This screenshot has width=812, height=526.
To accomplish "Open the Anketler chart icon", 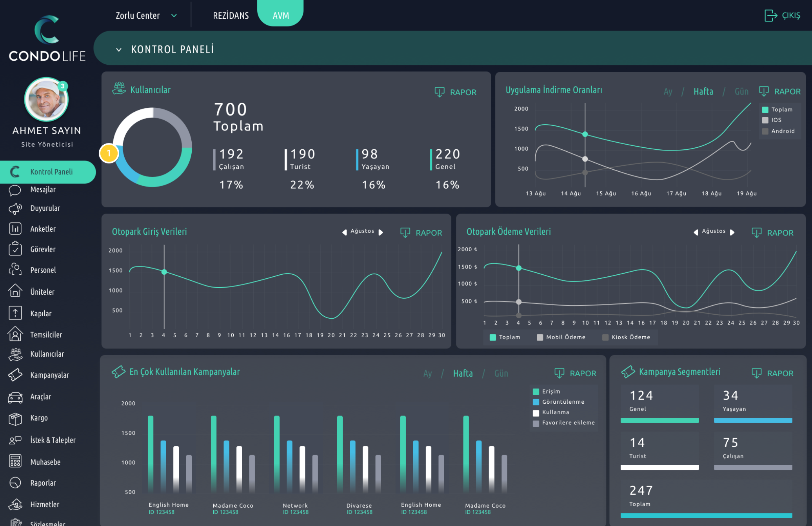I will [x=15, y=229].
